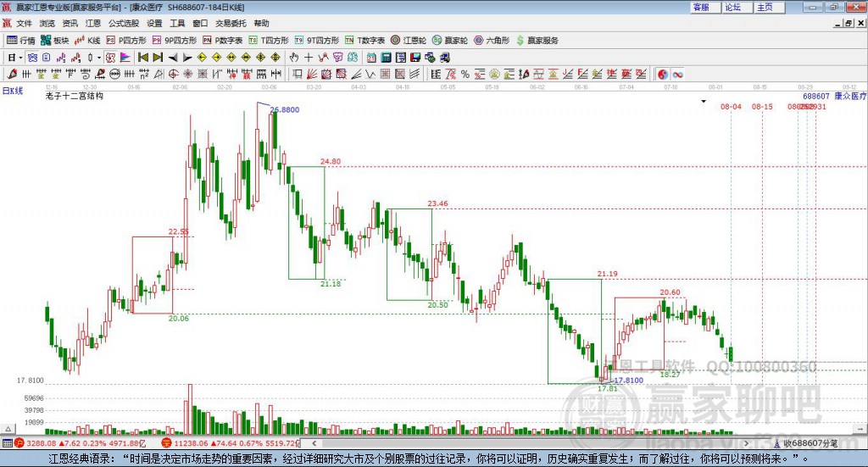Open the calendar icon with number 21
Screen dimensions: 868x467
pyautogui.click(x=371, y=58)
